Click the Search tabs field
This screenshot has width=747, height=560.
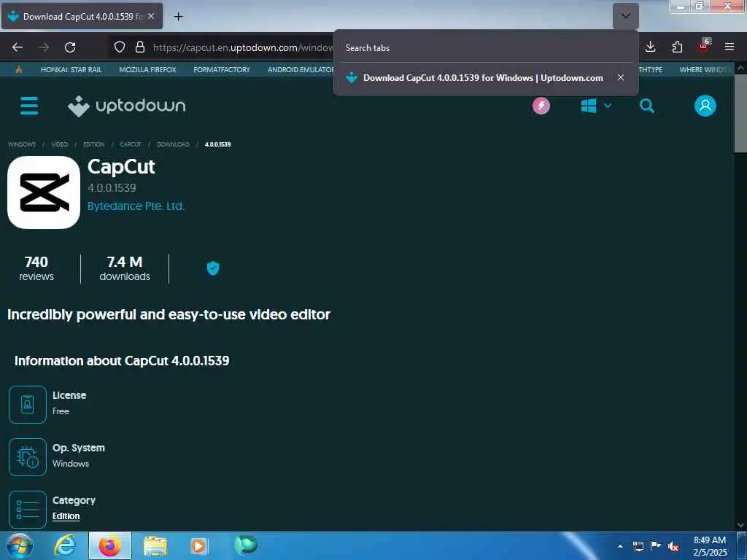[486, 48]
